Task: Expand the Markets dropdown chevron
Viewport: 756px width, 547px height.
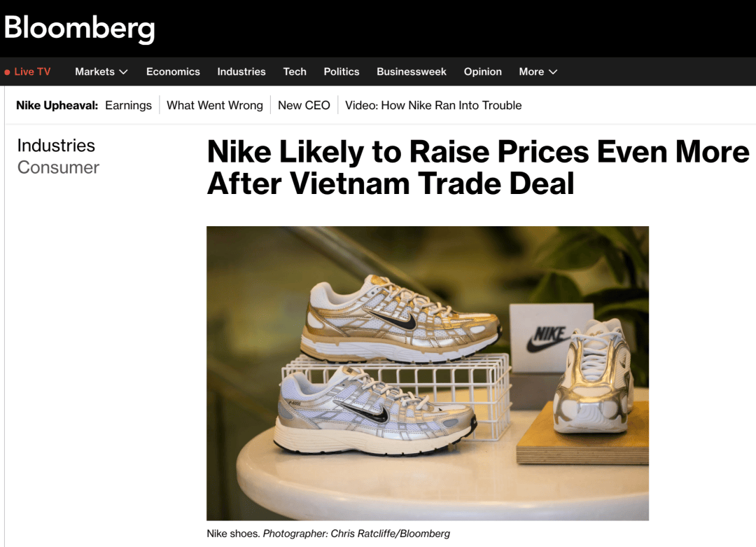Action: (123, 72)
